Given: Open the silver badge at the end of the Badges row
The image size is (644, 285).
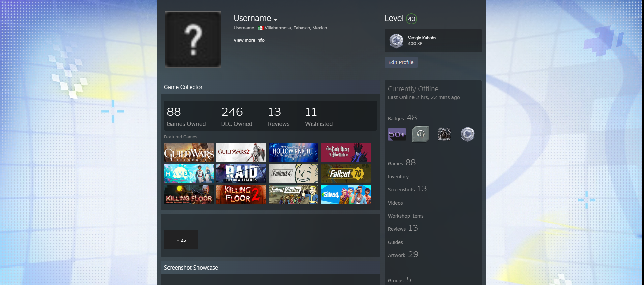Looking at the screenshot, I should [468, 134].
